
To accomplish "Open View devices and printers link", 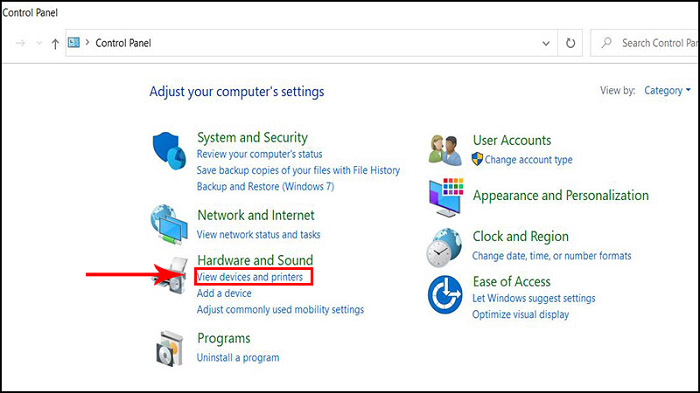I will [250, 277].
